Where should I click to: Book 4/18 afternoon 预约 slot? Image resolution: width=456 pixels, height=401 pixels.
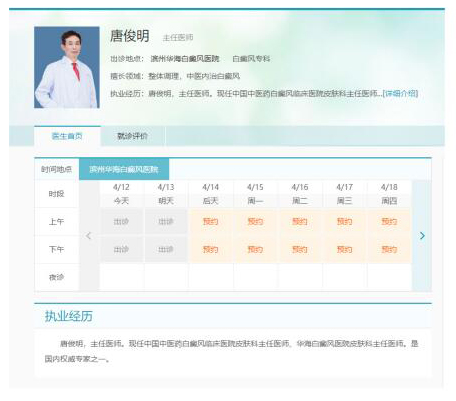tap(389, 249)
